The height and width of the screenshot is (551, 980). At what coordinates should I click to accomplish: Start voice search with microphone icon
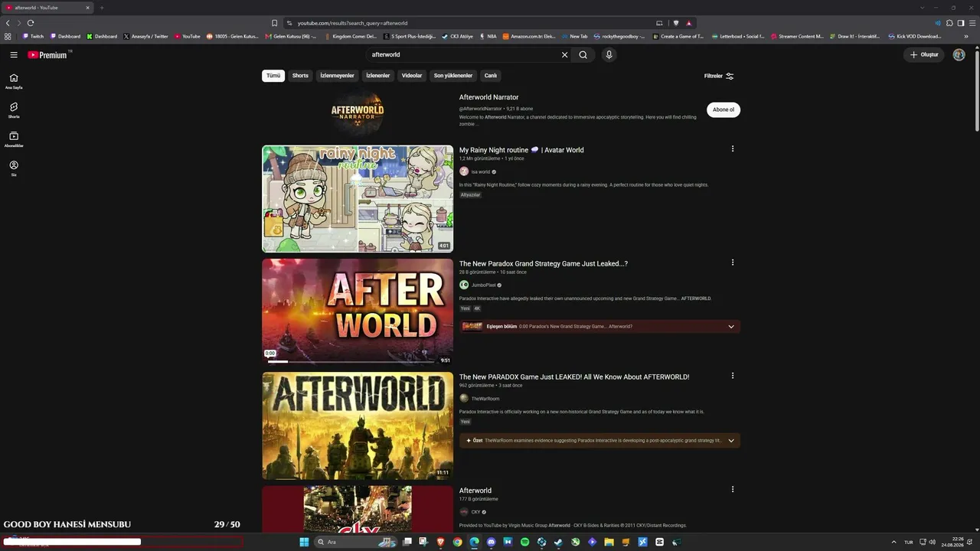tap(609, 55)
